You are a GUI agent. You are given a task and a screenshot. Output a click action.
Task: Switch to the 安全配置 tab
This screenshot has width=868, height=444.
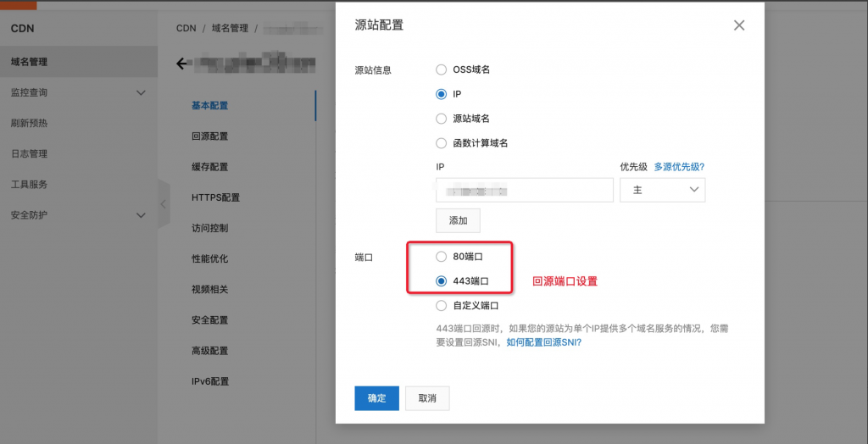coord(210,320)
